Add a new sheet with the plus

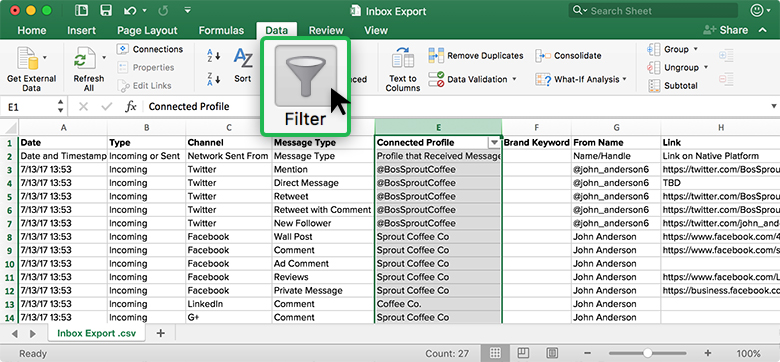click(x=160, y=333)
